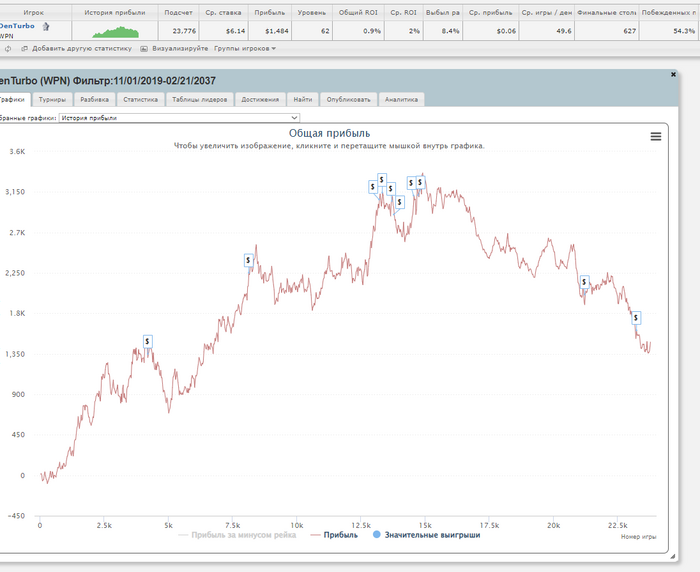The image size is (700, 572).
Task: Open the Аналитика tab
Action: pos(401,100)
